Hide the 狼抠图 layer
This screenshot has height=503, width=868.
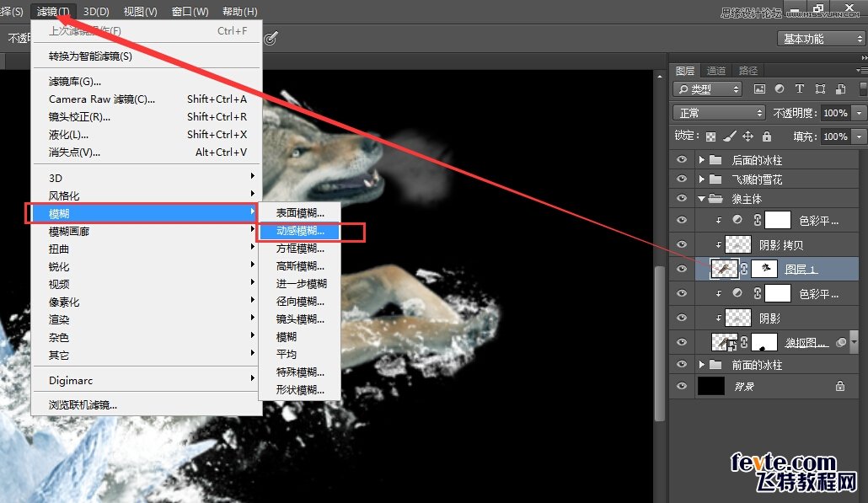point(682,342)
